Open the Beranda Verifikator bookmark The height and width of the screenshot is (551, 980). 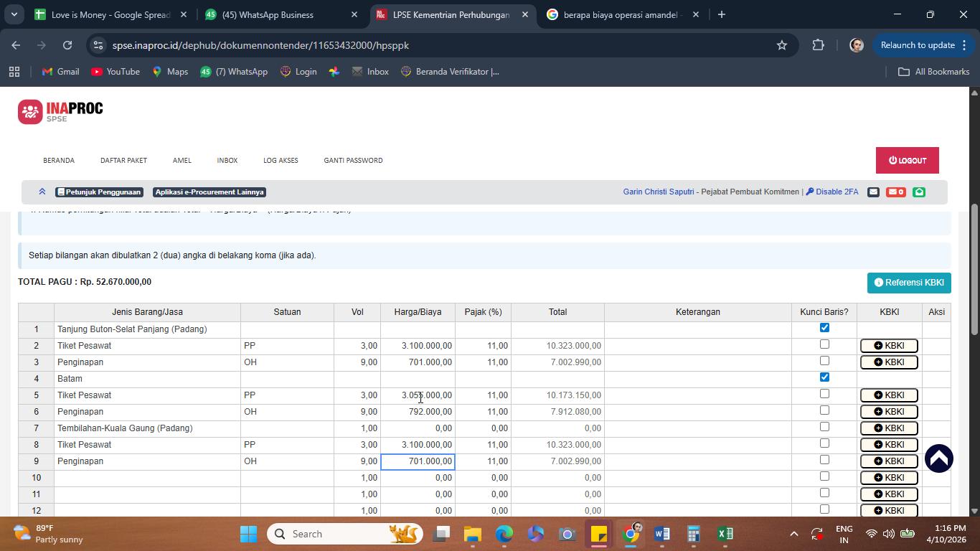[450, 72]
